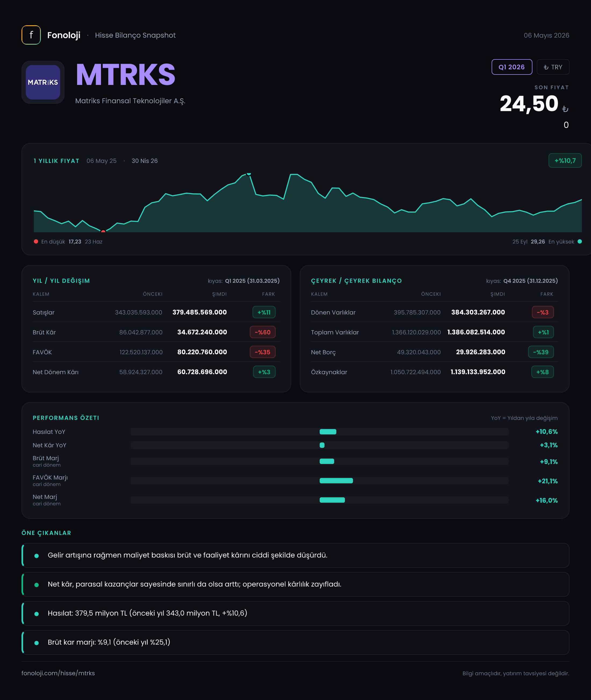The width and height of the screenshot is (591, 700).
Task: Click the 24,50 last price value
Action: point(529,103)
